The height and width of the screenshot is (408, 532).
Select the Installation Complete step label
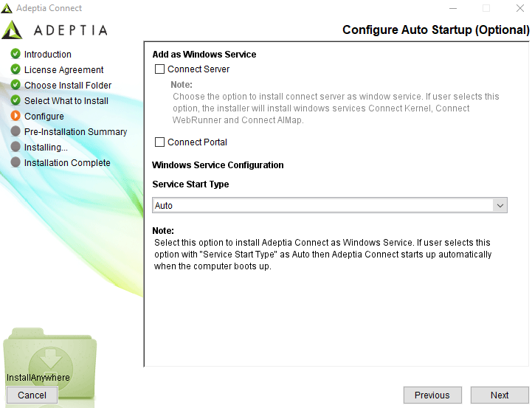67,163
